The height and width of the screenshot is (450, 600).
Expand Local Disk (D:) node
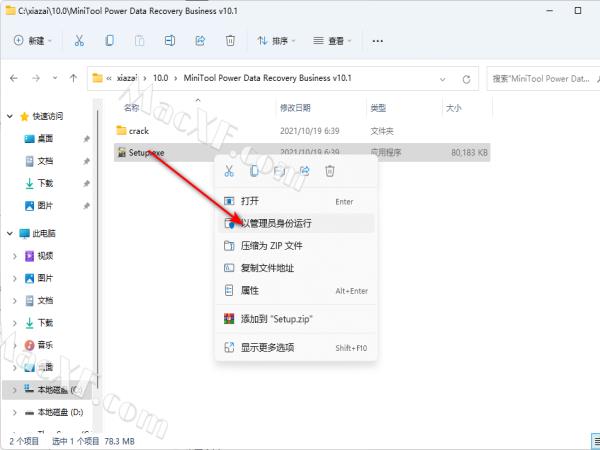point(15,412)
